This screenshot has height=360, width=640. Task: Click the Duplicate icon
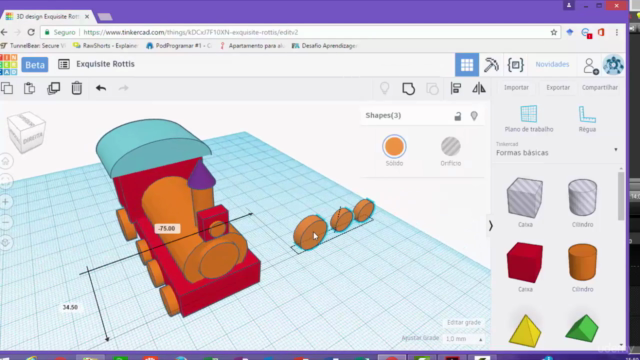(53, 88)
